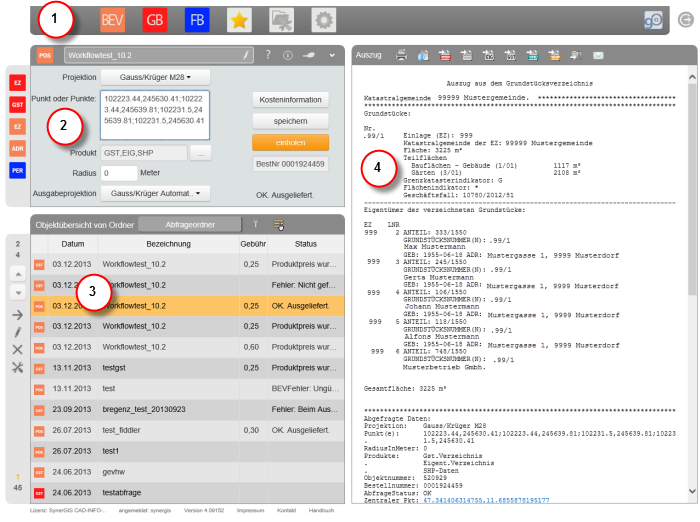Screen dimensions: 700x522
Task: Open favorites via the star icon
Action: 239,20
